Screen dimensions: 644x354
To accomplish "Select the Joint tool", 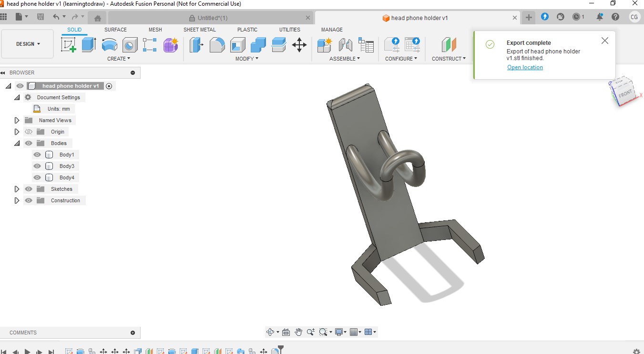I will click(x=345, y=45).
